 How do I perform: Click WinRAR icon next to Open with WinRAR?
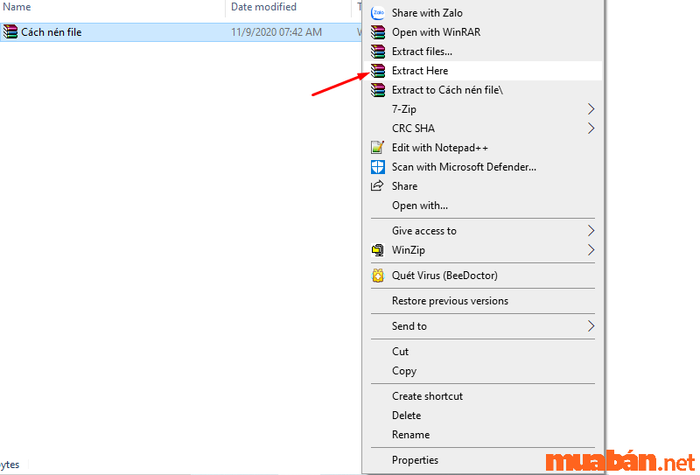click(378, 32)
